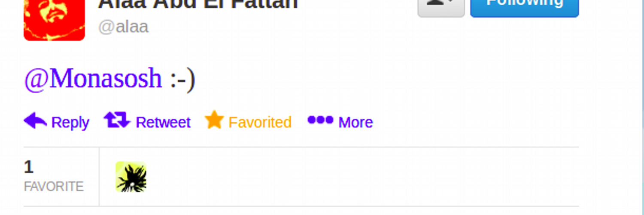
Task: Open the favoriter's yellow avatar thumbnail
Action: pos(131,177)
